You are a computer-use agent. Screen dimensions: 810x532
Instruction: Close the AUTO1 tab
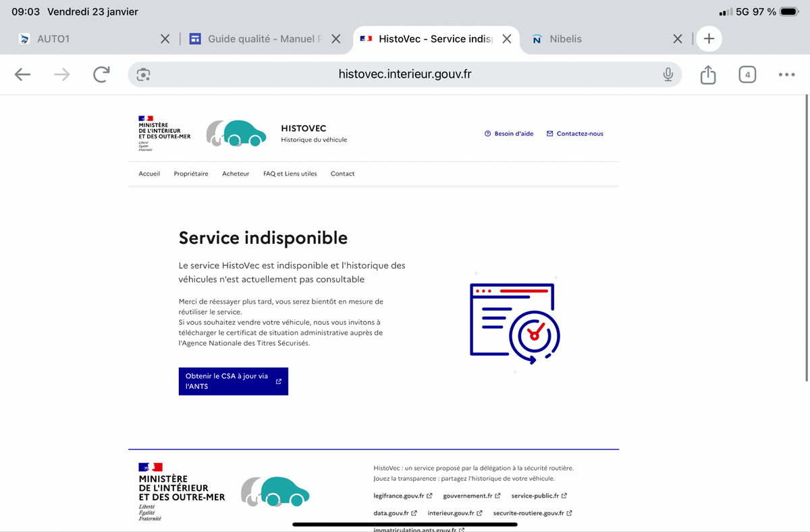click(x=165, y=39)
